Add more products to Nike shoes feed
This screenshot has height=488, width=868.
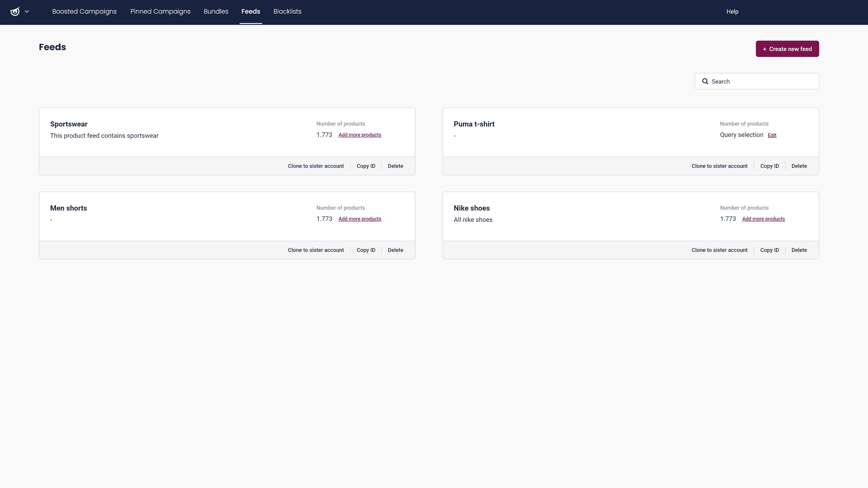(763, 219)
